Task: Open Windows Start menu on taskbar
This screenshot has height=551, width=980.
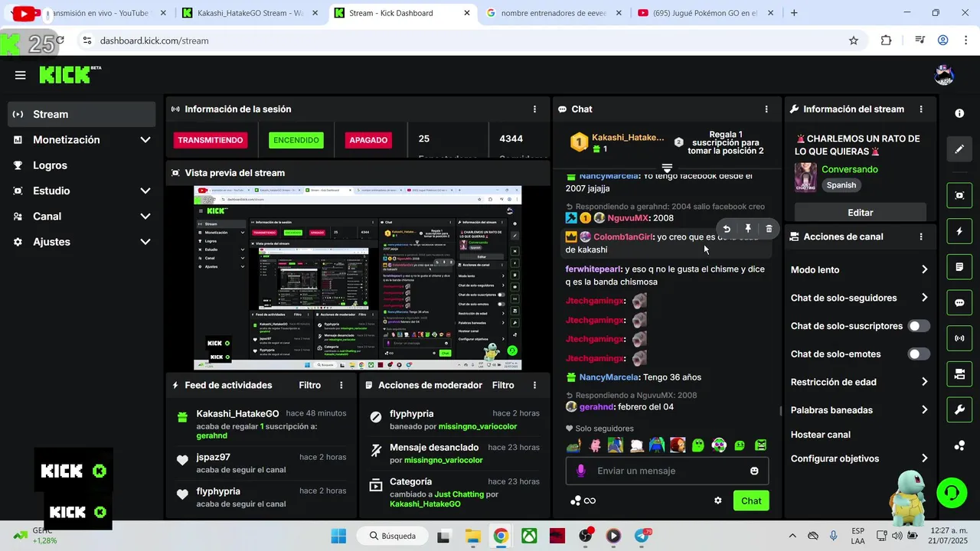Action: click(x=338, y=536)
